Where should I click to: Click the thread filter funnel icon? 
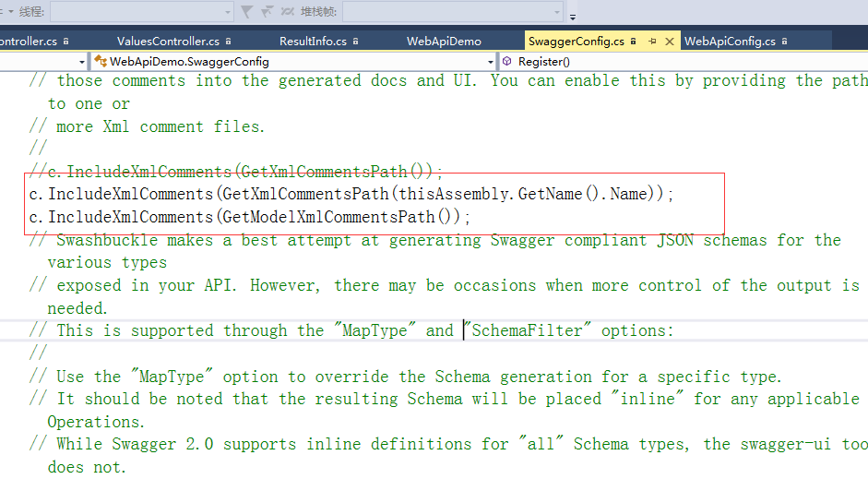point(246,12)
